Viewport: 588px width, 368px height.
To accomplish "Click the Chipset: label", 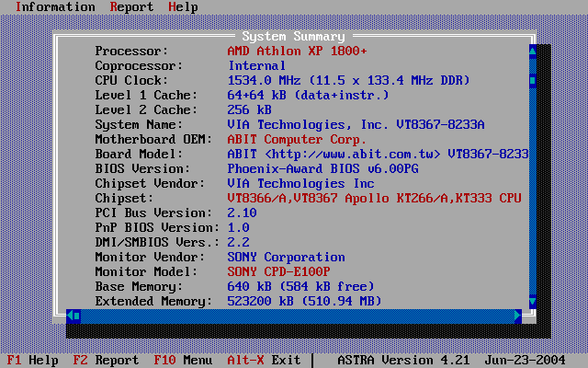I will pos(124,198).
